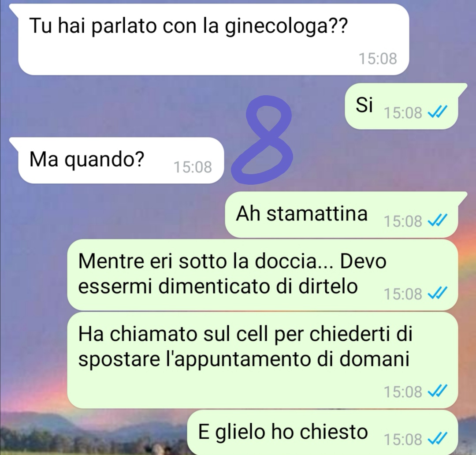
Task: Click the 15:08 timestamp beside 'Si'
Action: 403,113
